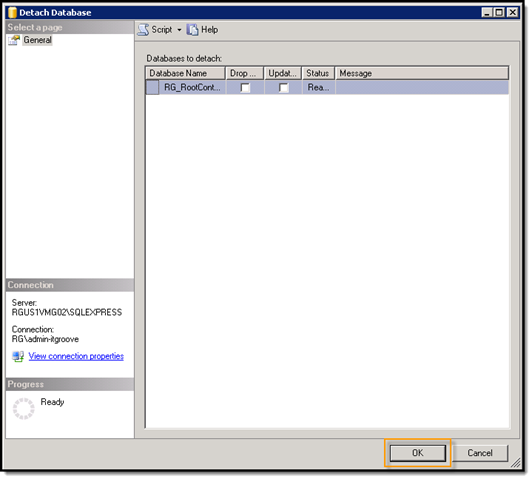Click the Ready progress spinner
Viewport: 532px width, 479px height.
click(x=23, y=409)
